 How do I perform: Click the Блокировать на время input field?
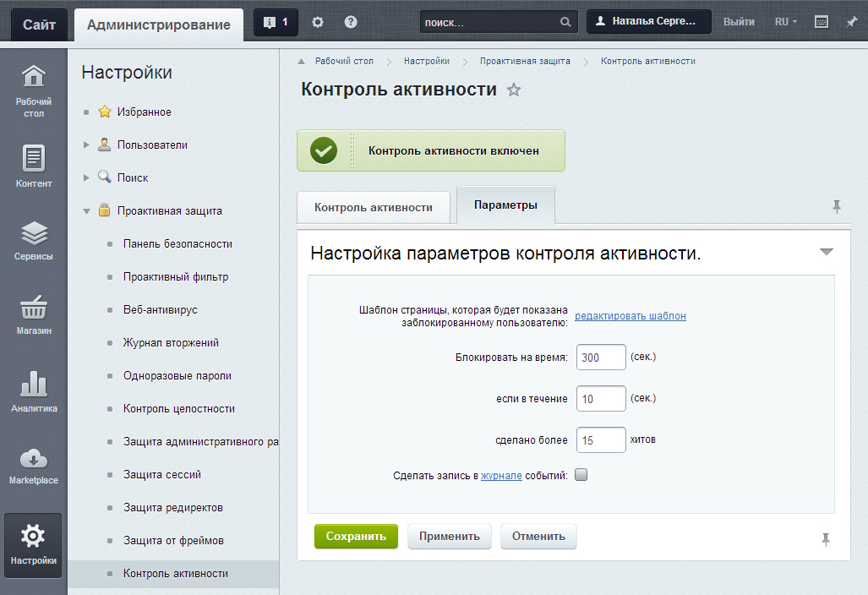[600, 357]
